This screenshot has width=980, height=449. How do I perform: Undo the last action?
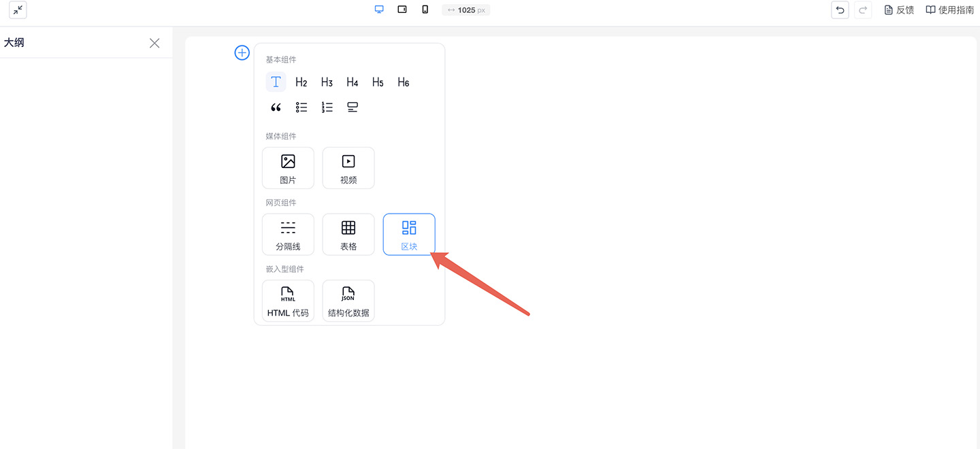coord(840,10)
